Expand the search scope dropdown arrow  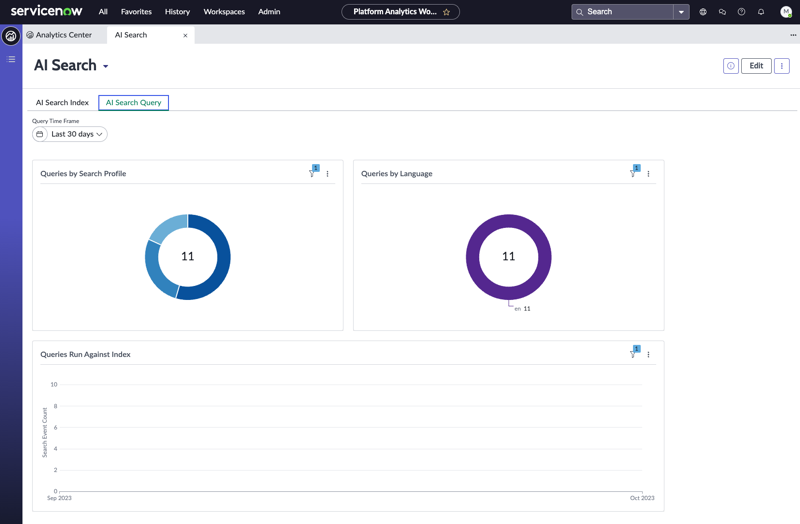tap(681, 12)
